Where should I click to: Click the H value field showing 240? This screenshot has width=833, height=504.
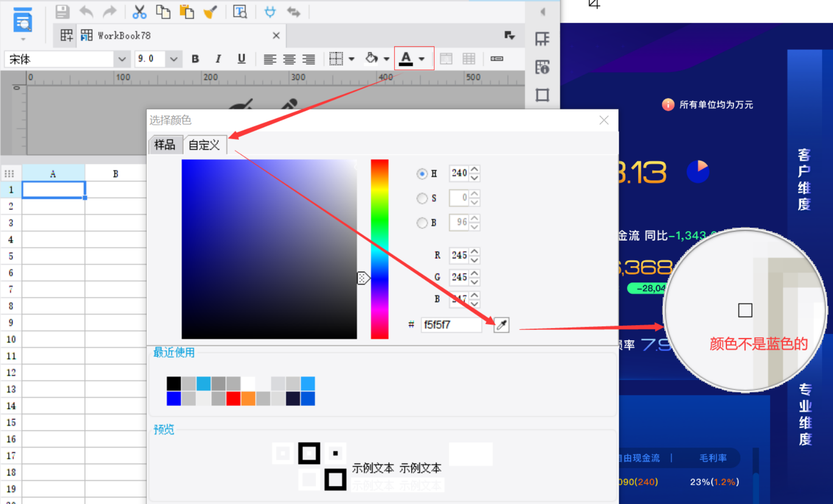point(459,173)
